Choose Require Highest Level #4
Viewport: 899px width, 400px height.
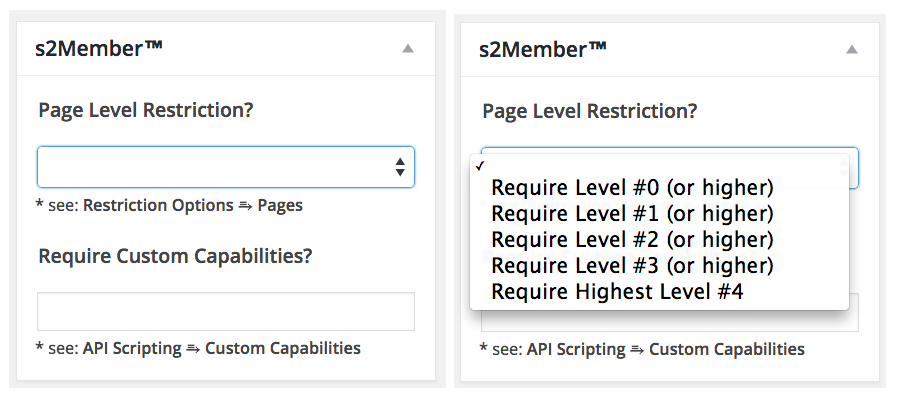point(659,292)
